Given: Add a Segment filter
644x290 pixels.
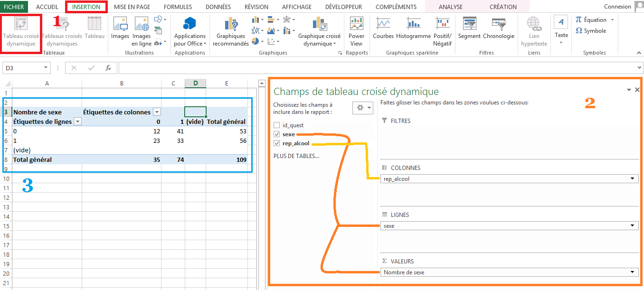Looking at the screenshot, I should (x=469, y=29).
